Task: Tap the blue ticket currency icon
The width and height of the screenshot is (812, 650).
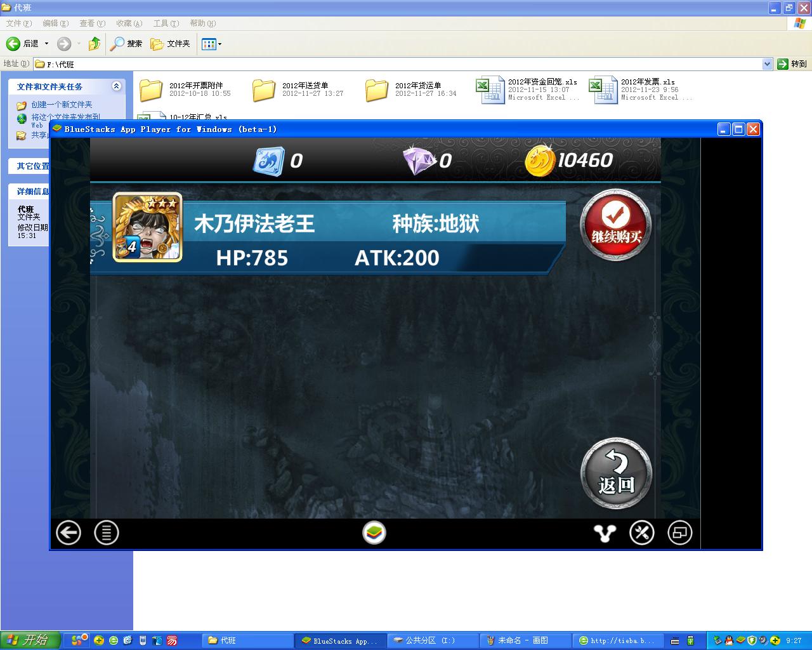Action: pos(268,161)
